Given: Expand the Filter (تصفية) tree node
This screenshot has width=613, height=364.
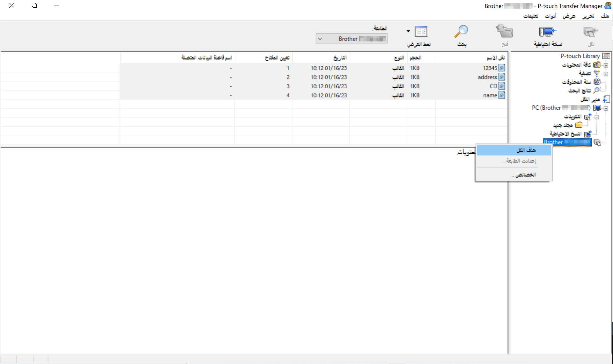Looking at the screenshot, I should [606, 74].
